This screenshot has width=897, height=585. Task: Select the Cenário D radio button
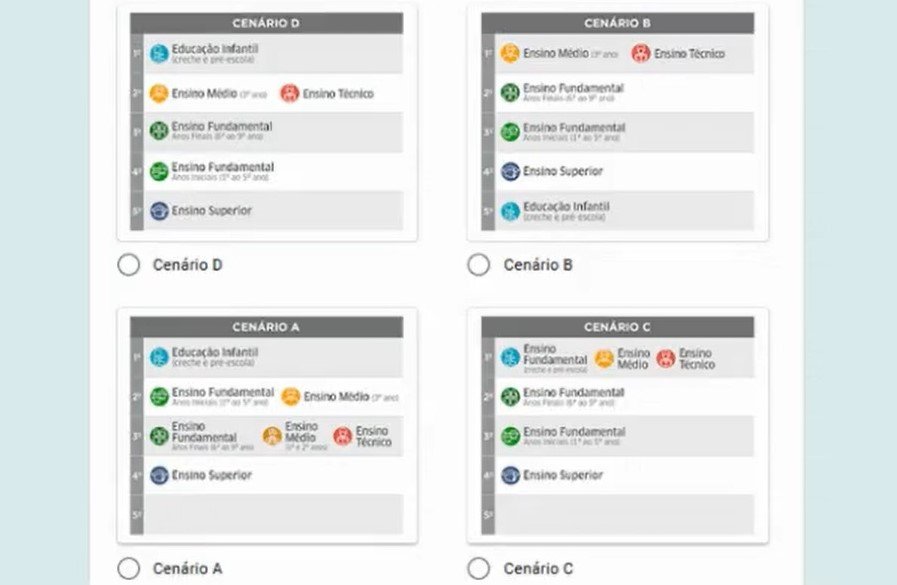pos(128,265)
